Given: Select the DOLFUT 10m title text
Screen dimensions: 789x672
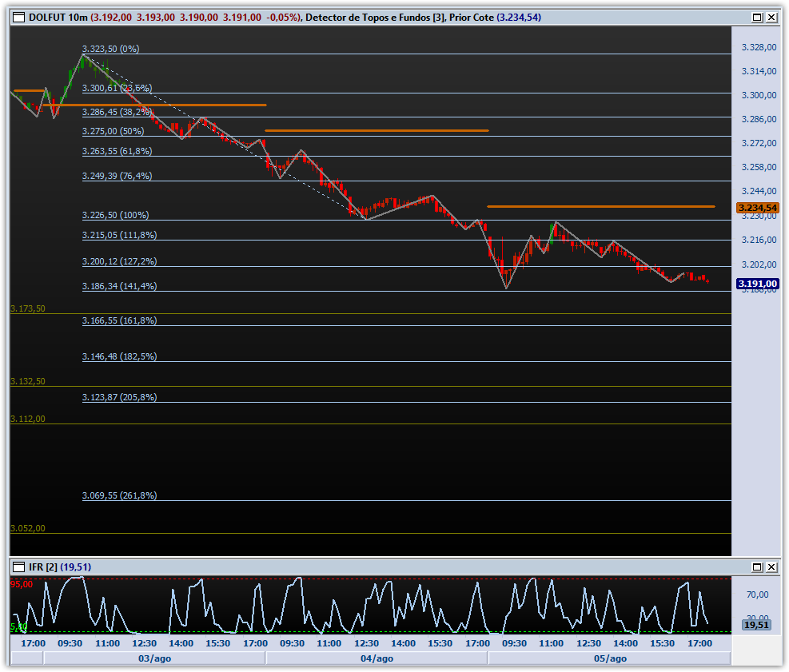Looking at the screenshot, I should (58, 18).
